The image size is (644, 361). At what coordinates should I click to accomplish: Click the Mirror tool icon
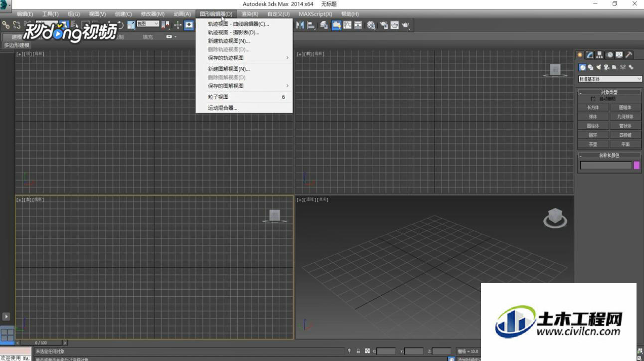301,24
